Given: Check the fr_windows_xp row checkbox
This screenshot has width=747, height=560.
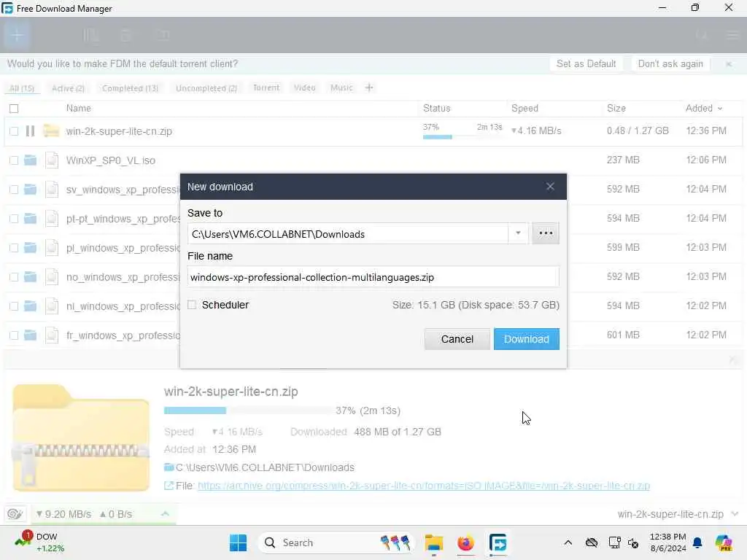Looking at the screenshot, I should (x=14, y=335).
